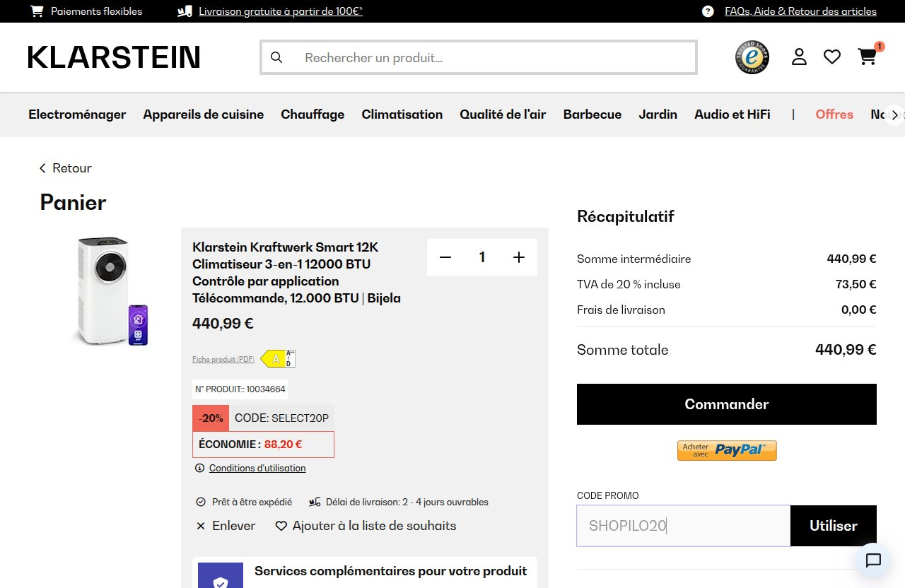Open the Chauffage menu
The height and width of the screenshot is (588, 905).
click(313, 114)
